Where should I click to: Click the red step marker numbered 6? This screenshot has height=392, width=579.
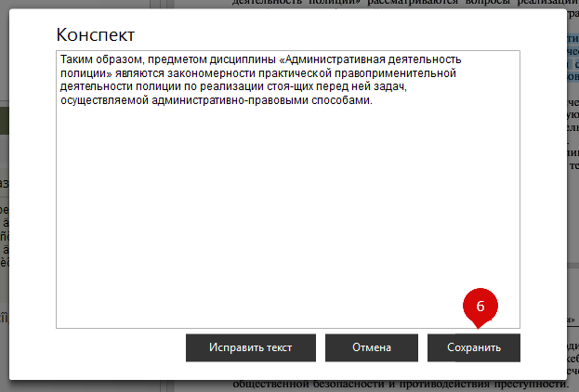480,306
